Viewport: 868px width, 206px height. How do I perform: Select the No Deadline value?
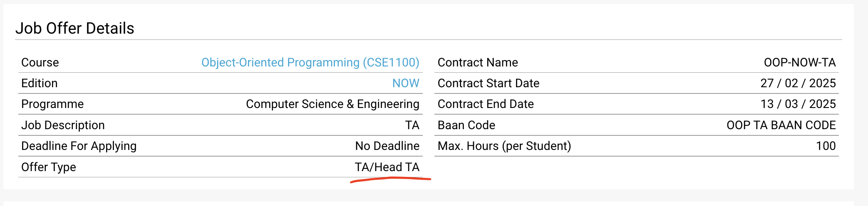tap(387, 146)
